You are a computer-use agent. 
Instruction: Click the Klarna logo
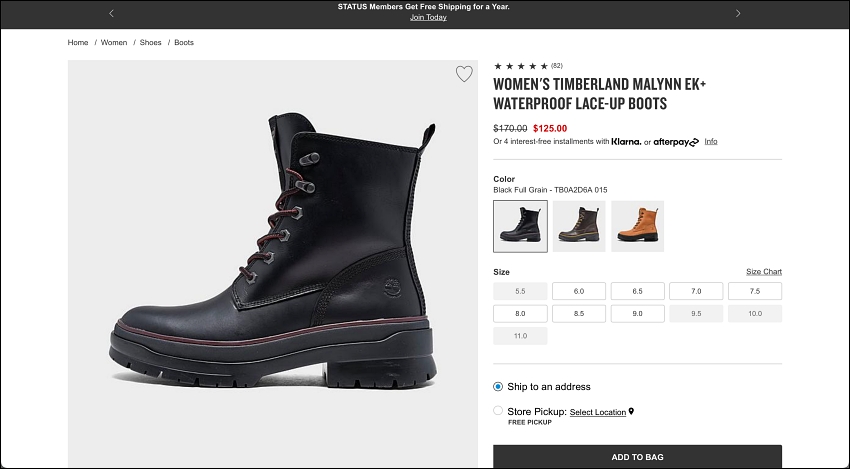pyautogui.click(x=626, y=142)
